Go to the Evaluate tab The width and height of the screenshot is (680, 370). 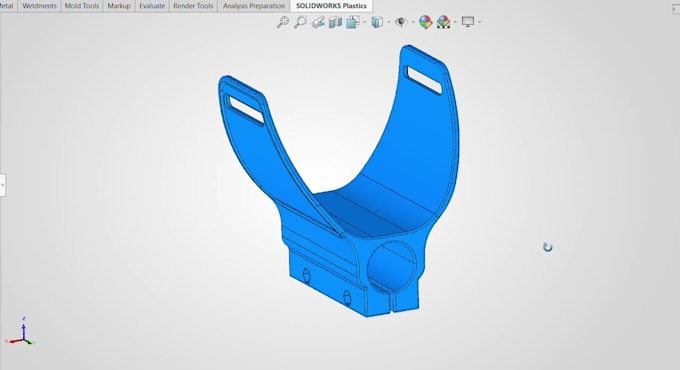tap(152, 6)
